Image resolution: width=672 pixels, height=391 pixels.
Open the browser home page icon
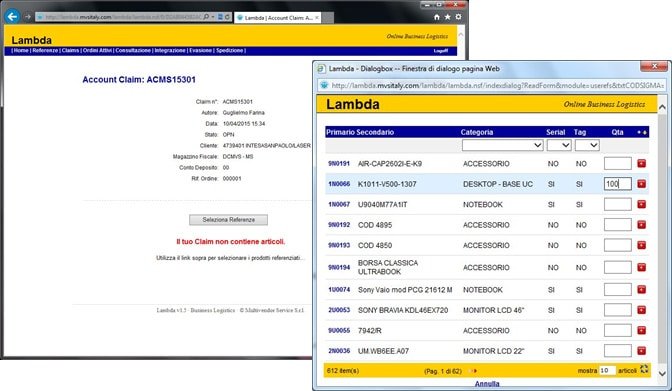coord(437,17)
